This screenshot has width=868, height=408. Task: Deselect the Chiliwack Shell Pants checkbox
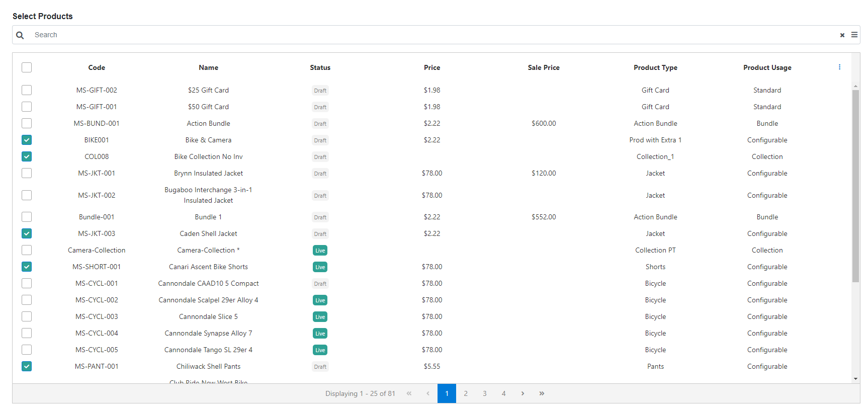[x=27, y=366]
